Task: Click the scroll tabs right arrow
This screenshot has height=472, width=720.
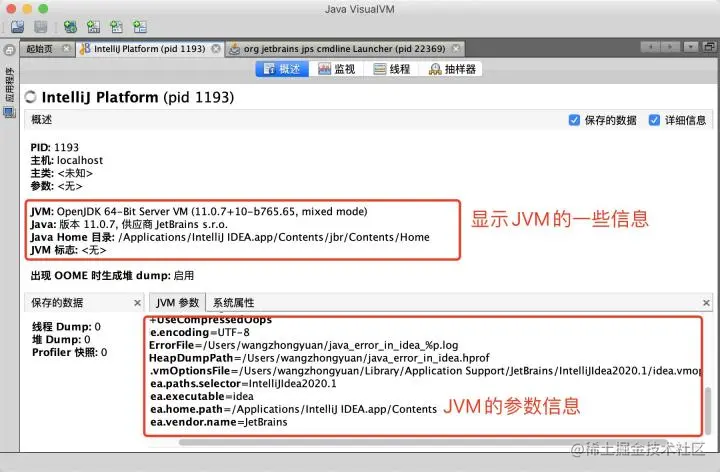Action: pyautogui.click(x=670, y=47)
